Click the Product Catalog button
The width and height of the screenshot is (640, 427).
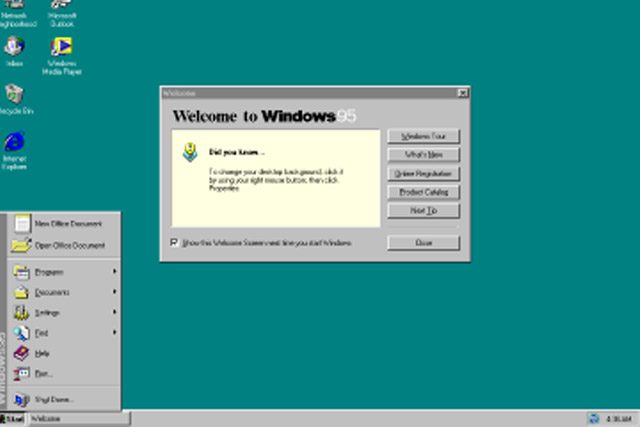[423, 192]
